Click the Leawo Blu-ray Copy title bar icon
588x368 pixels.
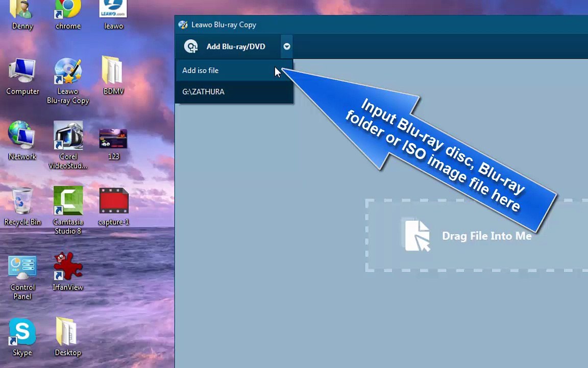tap(183, 25)
